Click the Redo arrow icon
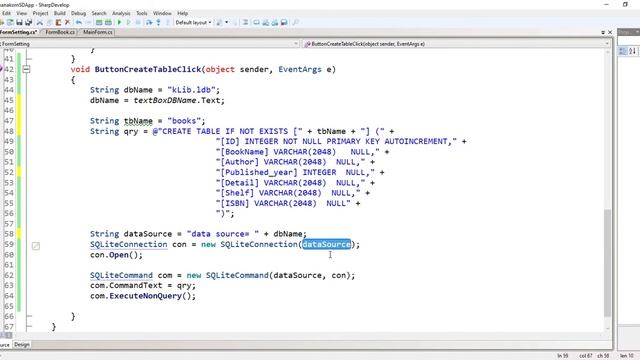This screenshot has height=360, width=640. coord(88,22)
